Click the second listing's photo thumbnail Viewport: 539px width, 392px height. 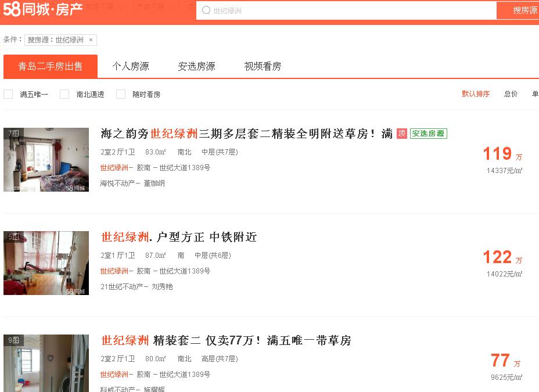tap(46, 262)
